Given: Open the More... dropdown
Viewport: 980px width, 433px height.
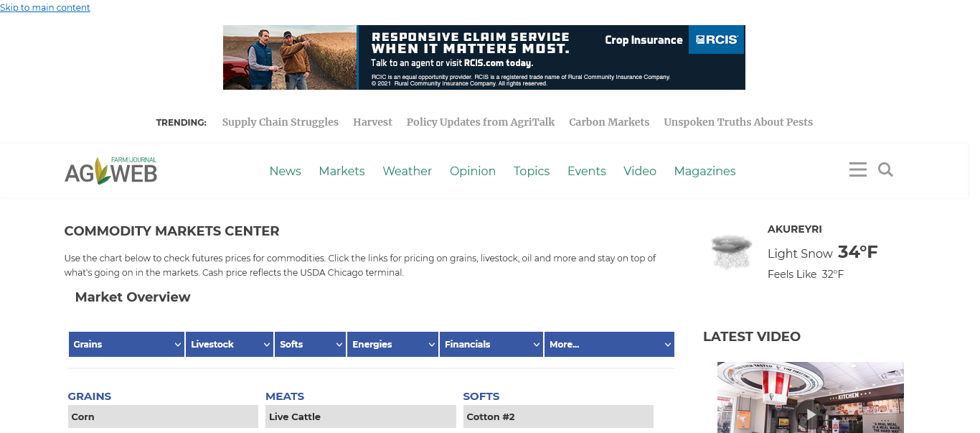Looking at the screenshot, I should click(x=608, y=345).
